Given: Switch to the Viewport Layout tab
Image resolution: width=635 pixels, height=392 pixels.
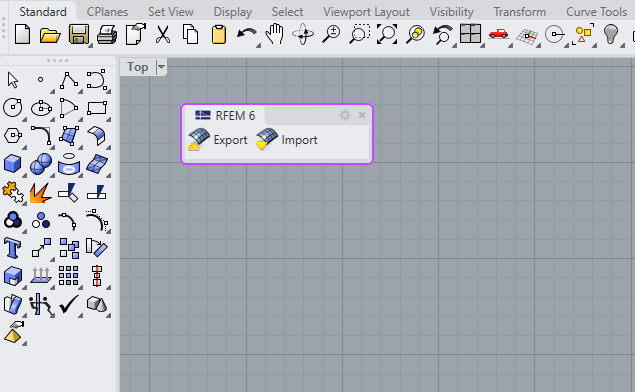Looking at the screenshot, I should (x=367, y=12).
